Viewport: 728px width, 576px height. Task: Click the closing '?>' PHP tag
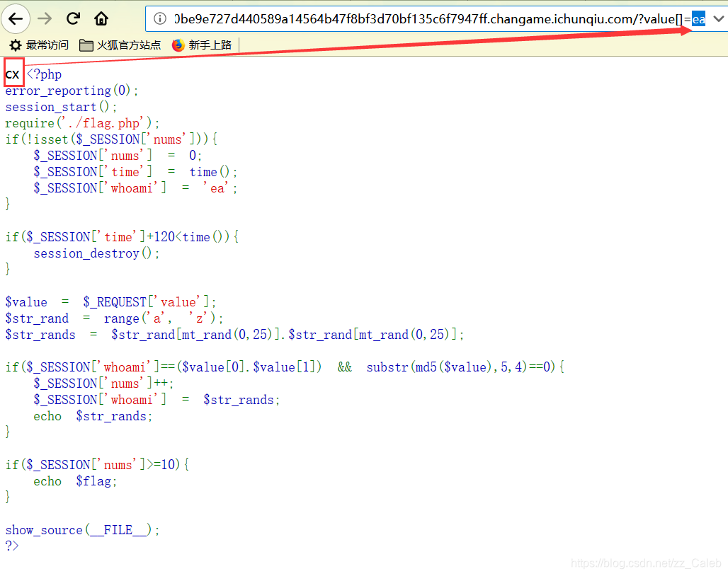[x=12, y=546]
